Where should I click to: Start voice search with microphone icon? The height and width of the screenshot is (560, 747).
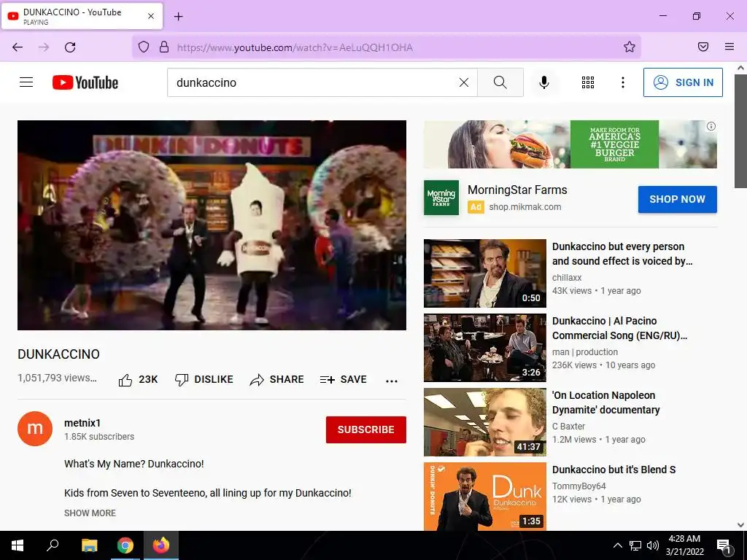click(x=544, y=82)
